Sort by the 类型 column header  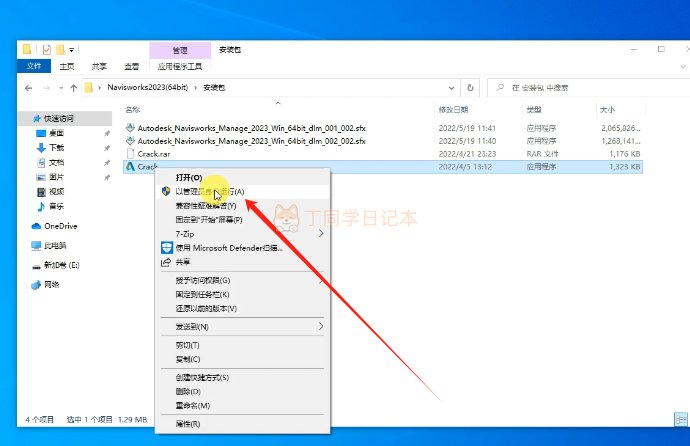[x=534, y=110]
